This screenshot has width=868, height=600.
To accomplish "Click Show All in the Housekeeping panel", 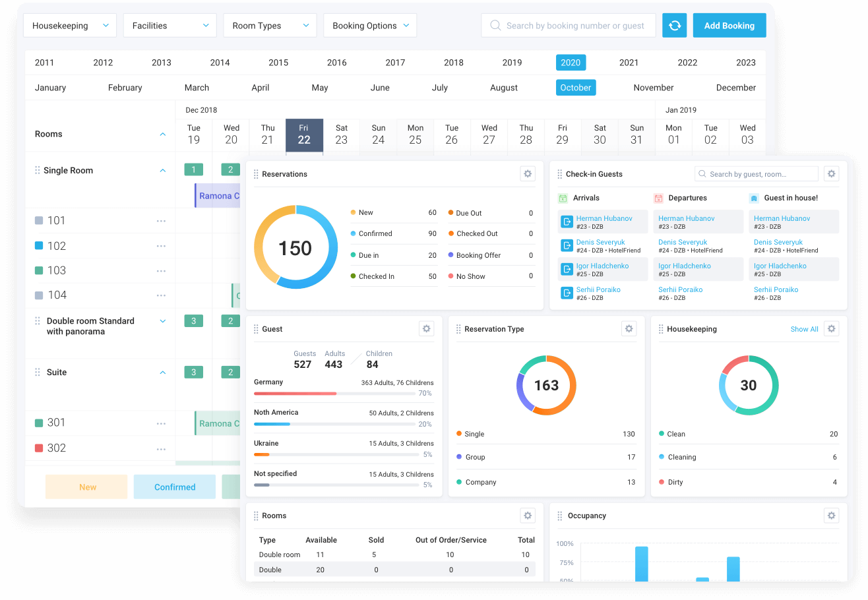I will click(804, 328).
